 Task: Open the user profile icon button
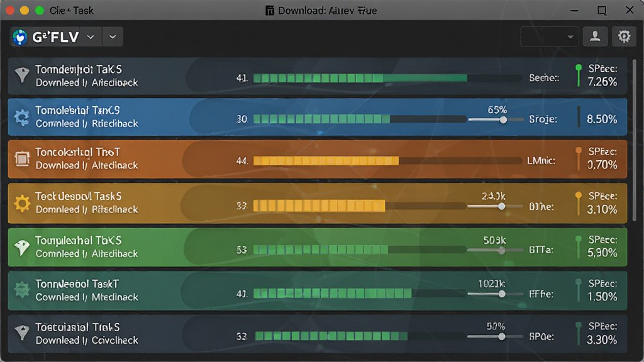(x=595, y=37)
